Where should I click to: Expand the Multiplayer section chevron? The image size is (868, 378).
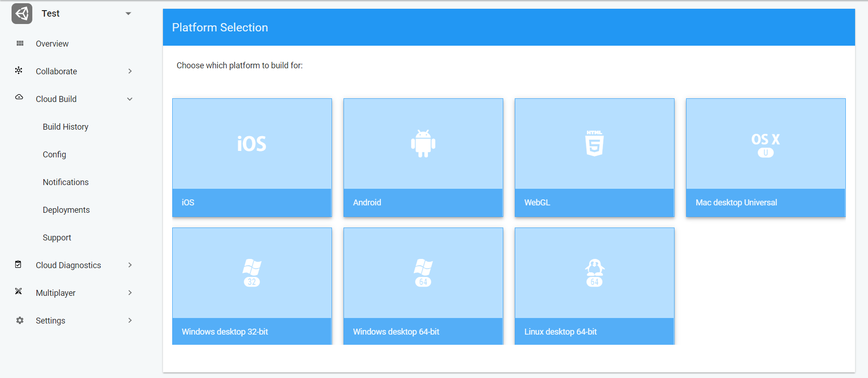130,293
